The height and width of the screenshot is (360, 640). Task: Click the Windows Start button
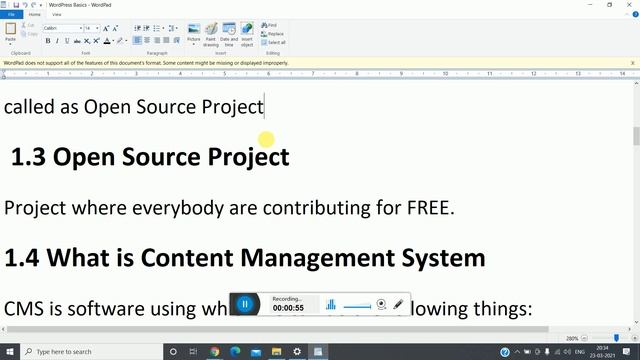(x=10, y=351)
